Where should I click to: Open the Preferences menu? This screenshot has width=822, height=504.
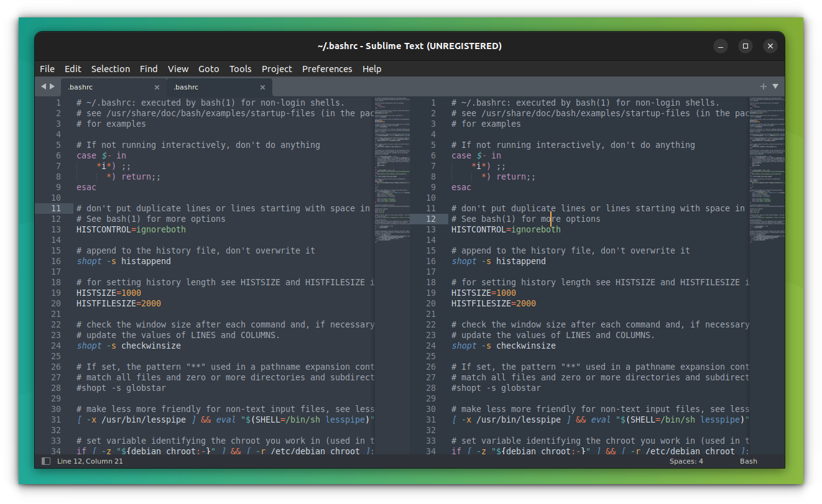(327, 69)
